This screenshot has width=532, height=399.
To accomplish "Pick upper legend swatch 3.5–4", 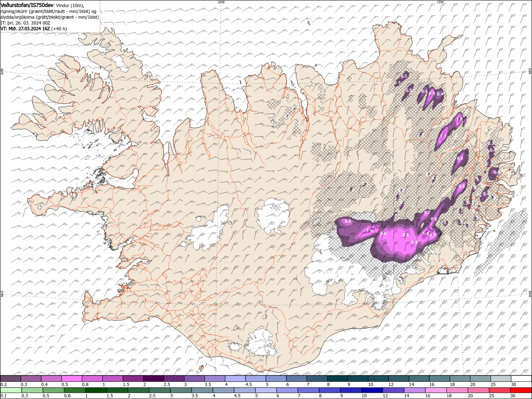I will [x=215, y=379].
